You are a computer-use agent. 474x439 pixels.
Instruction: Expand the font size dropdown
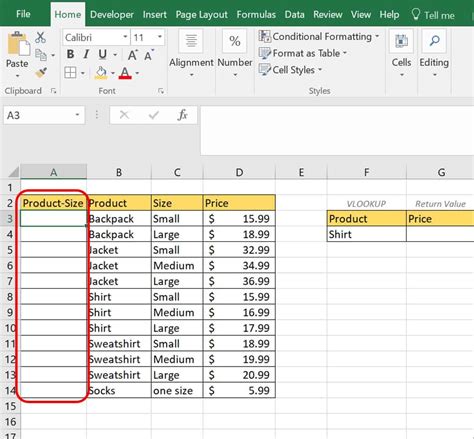pyautogui.click(x=160, y=37)
